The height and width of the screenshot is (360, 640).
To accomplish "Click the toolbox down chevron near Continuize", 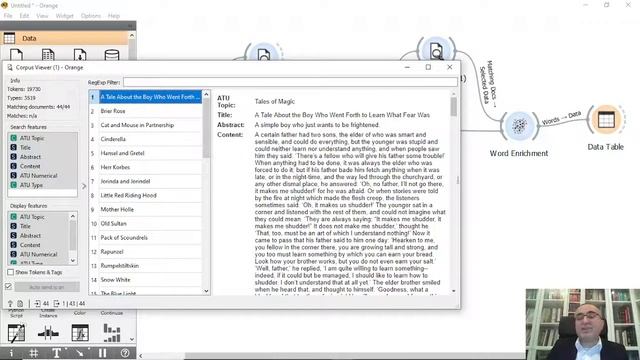I will pyautogui.click(x=132, y=339).
